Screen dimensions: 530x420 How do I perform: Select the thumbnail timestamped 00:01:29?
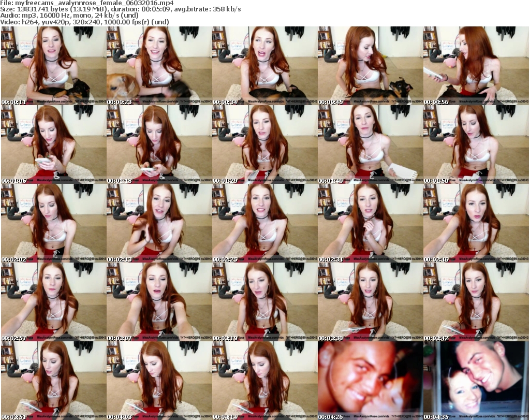coord(264,144)
